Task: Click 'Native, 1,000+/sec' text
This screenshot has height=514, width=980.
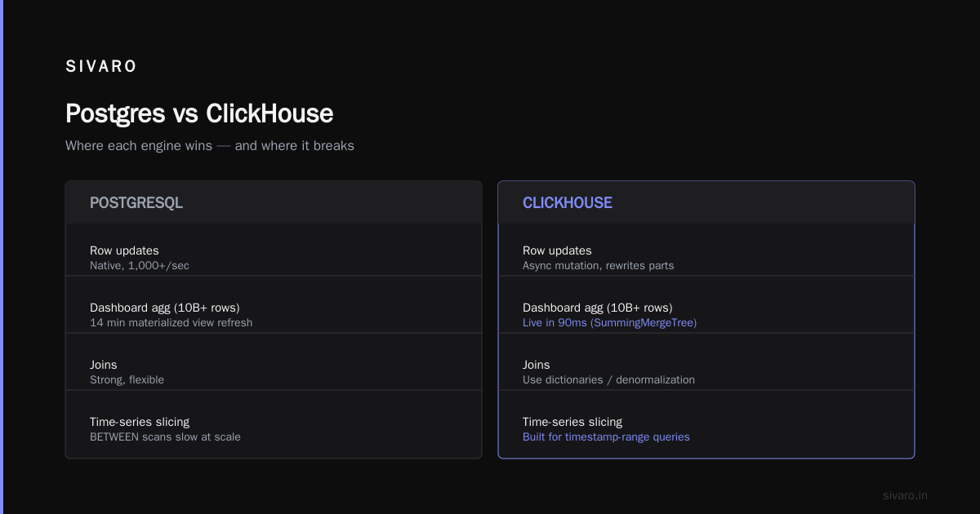Action: pos(140,266)
